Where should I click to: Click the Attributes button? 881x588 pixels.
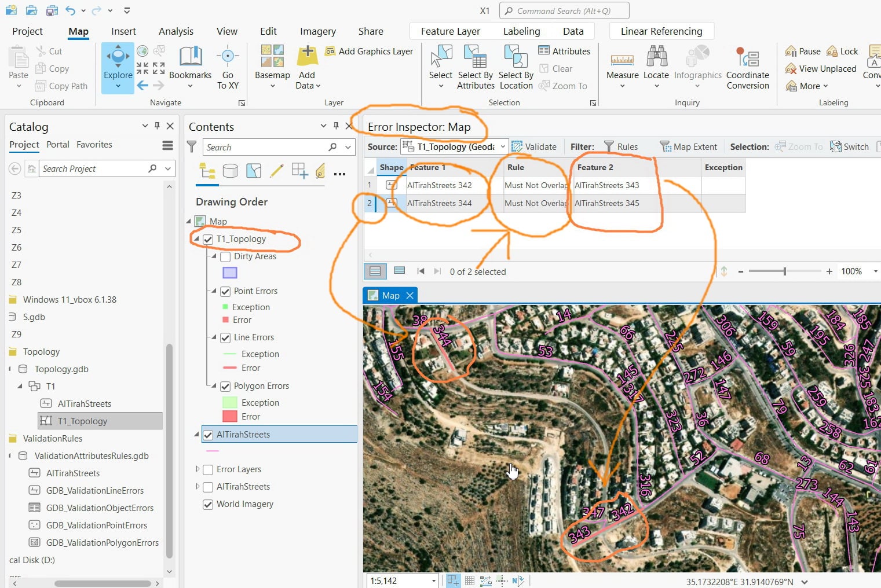564,51
